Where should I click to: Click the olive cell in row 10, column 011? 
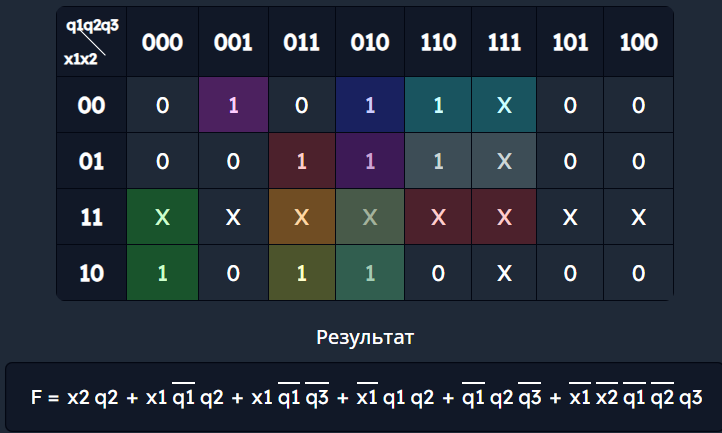tap(301, 273)
